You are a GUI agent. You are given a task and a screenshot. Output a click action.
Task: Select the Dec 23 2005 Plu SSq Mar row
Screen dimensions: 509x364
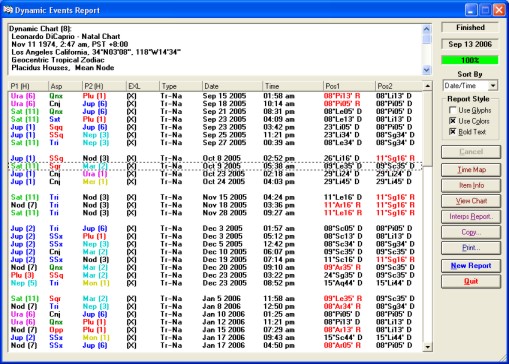click(215, 275)
